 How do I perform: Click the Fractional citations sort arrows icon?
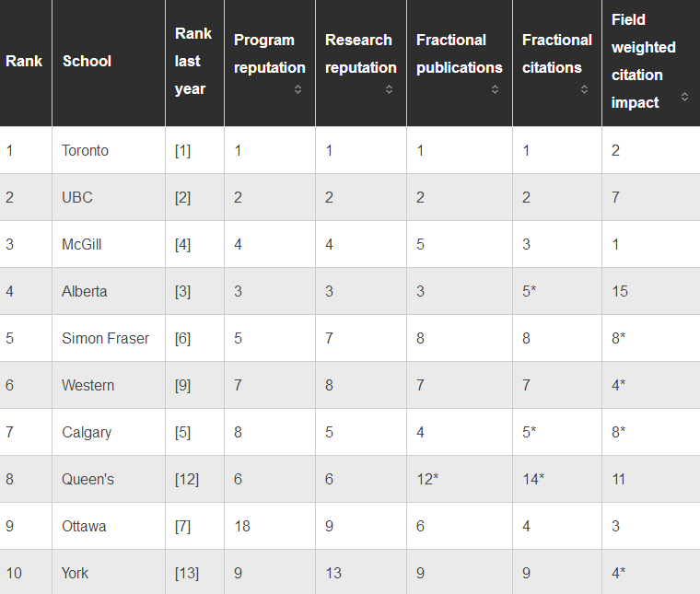(x=584, y=89)
